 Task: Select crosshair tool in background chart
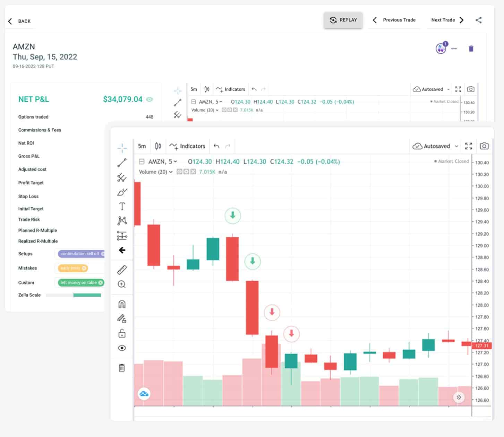pos(178,91)
